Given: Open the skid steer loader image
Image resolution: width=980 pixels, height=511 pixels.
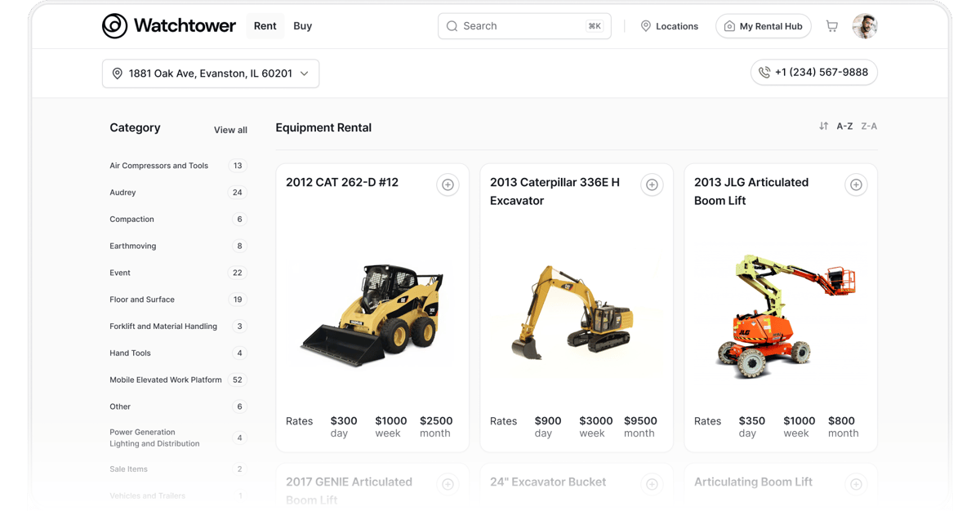Looking at the screenshot, I should tap(372, 314).
